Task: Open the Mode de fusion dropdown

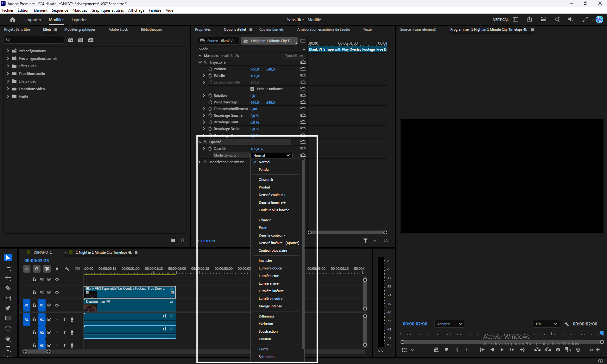Action: [x=271, y=155]
